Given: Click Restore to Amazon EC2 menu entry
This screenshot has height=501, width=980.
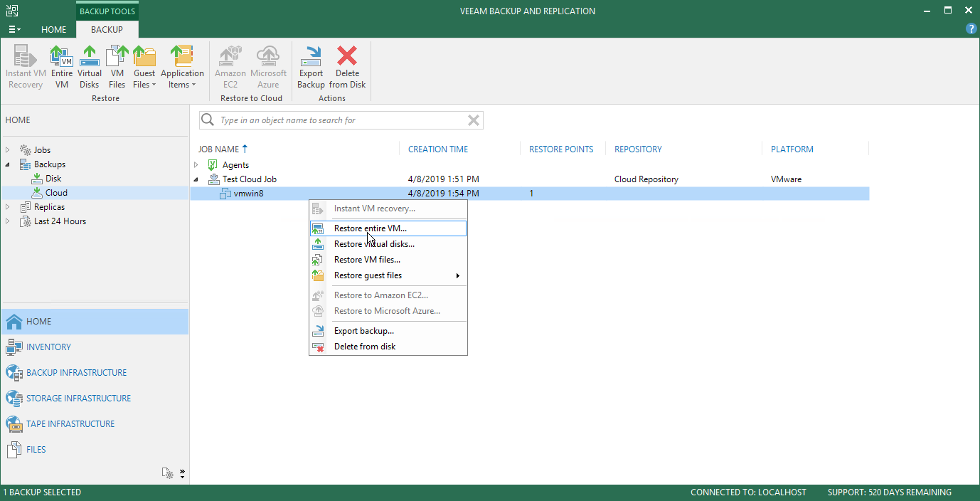Looking at the screenshot, I should tap(388, 295).
